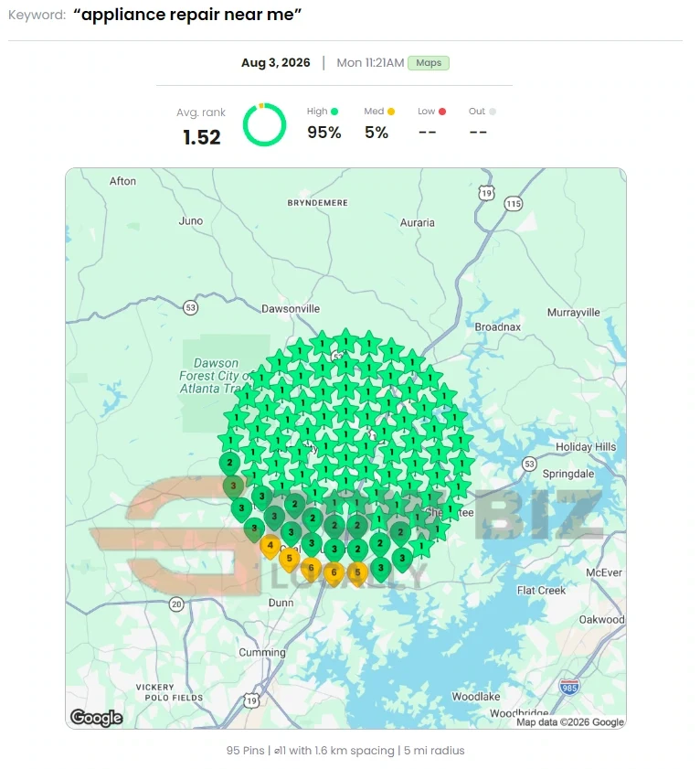Click the McEver map label

tap(604, 572)
